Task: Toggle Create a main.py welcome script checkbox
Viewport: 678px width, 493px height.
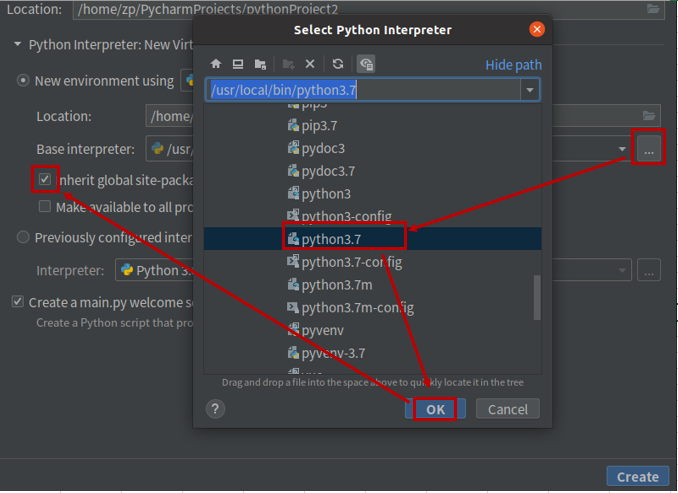Action: click(x=18, y=301)
